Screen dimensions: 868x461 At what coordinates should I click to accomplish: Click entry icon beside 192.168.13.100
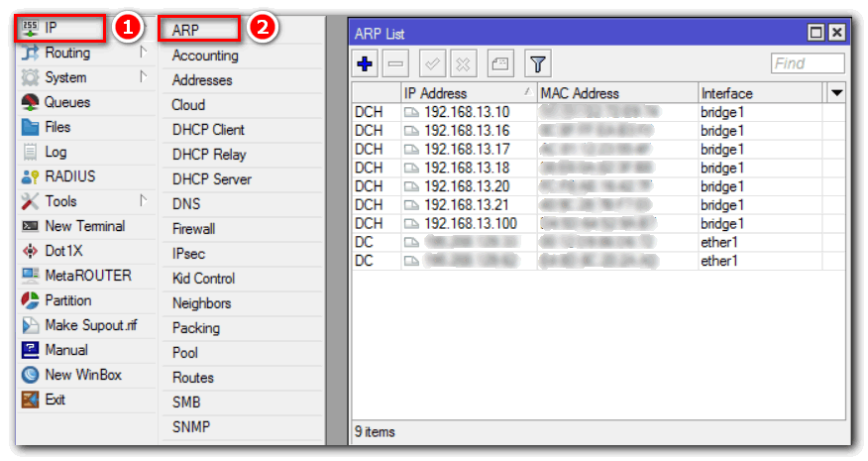point(411,224)
